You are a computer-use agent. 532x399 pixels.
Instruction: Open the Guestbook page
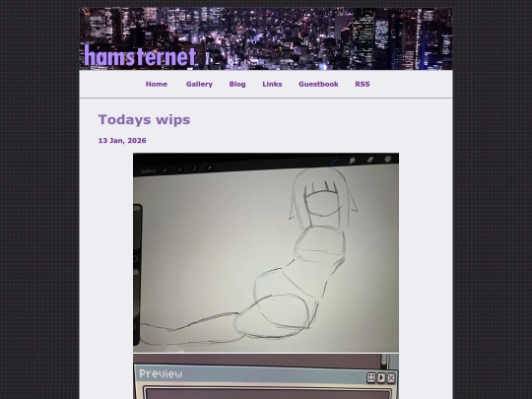pos(318,84)
